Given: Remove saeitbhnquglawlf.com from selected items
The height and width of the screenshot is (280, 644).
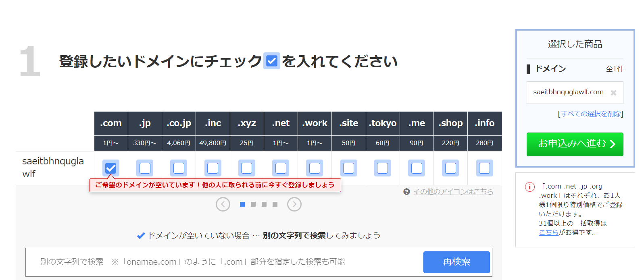Looking at the screenshot, I should coord(613,93).
